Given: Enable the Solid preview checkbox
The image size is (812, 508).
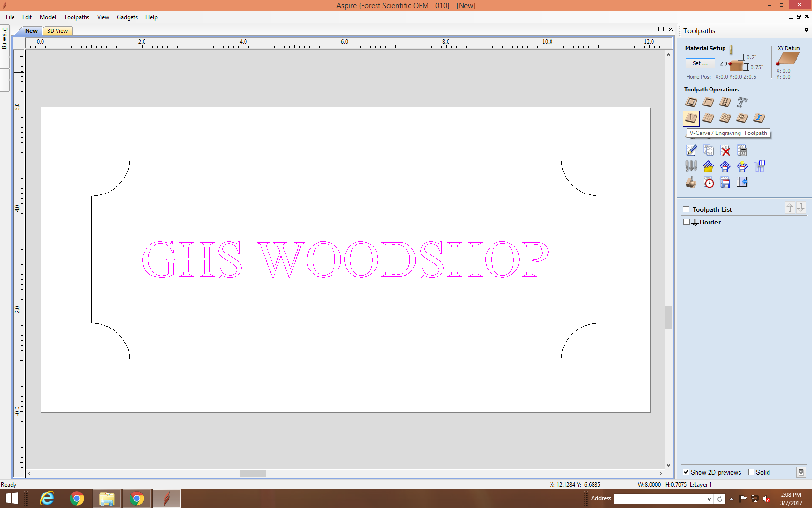Looking at the screenshot, I should 751,472.
